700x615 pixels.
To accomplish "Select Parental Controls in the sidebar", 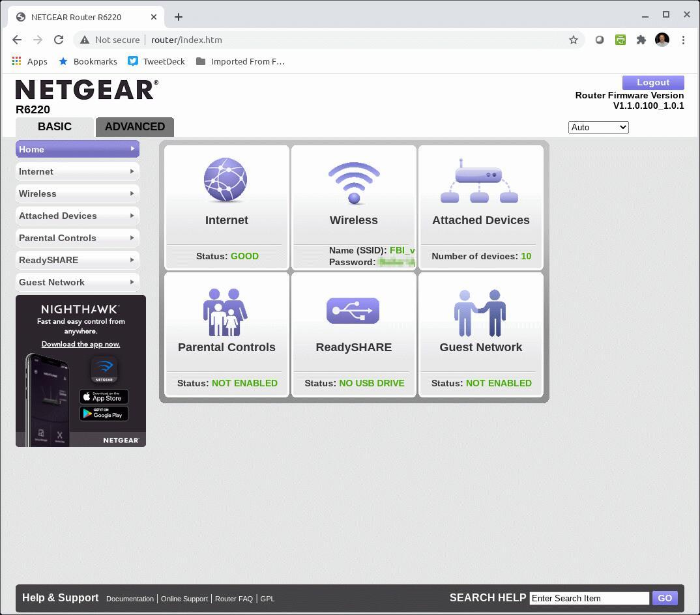I will [x=77, y=238].
